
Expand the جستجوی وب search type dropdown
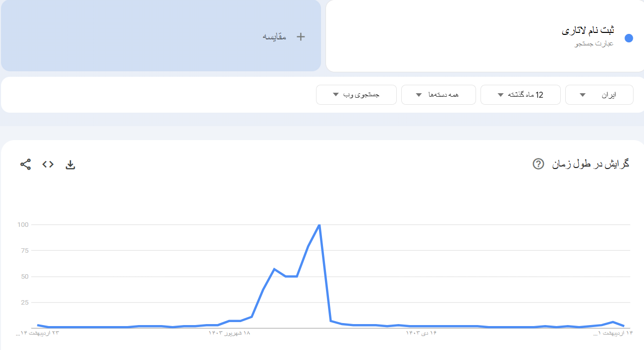(x=356, y=95)
